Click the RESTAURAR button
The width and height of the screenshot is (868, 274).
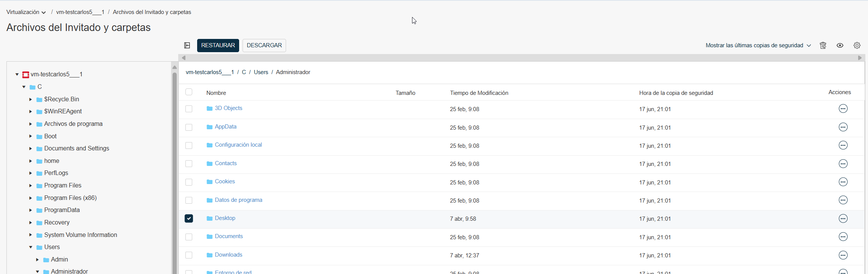pos(218,45)
